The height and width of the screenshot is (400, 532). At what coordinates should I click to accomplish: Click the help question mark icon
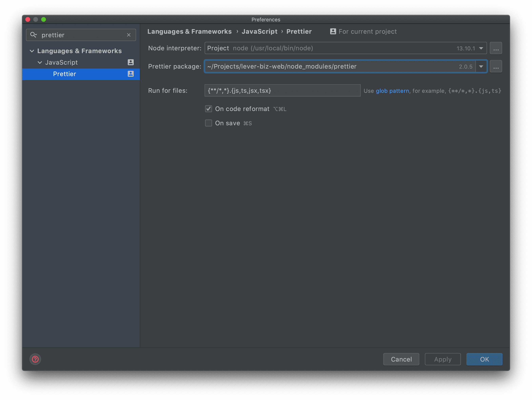click(x=35, y=359)
